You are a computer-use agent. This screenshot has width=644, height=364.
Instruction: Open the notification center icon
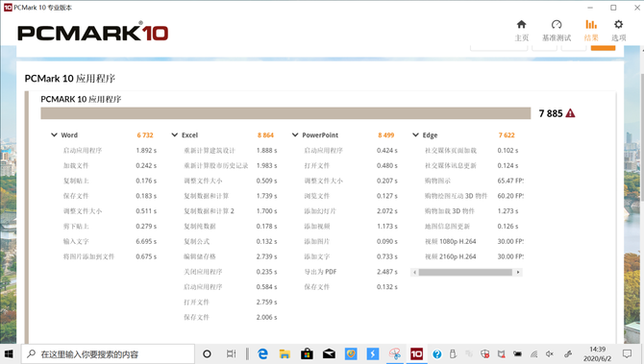pos(627,353)
